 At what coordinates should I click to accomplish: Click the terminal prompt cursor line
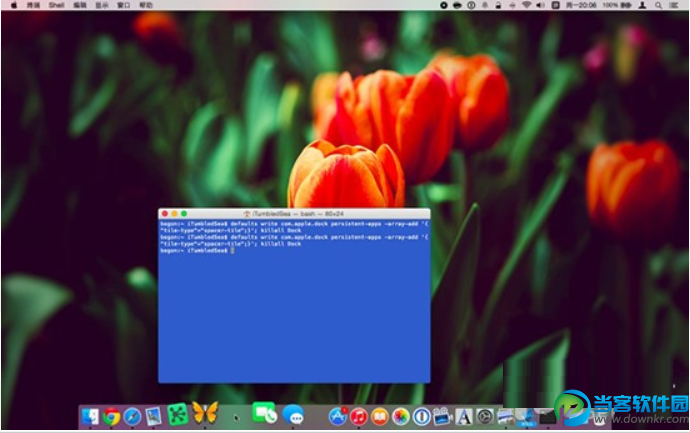197,250
